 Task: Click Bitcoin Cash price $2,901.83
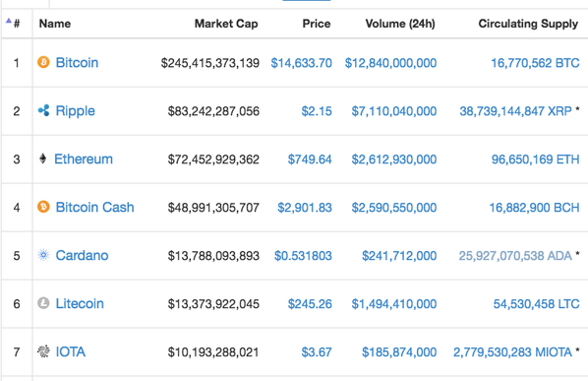click(305, 208)
